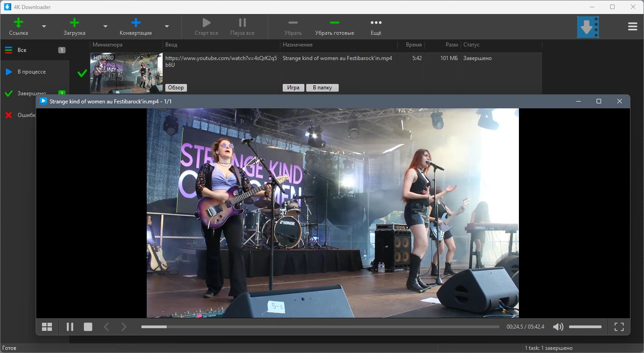Image resolution: width=644 pixels, height=353 pixels.
Task: Close the video player window
Action: coord(619,101)
